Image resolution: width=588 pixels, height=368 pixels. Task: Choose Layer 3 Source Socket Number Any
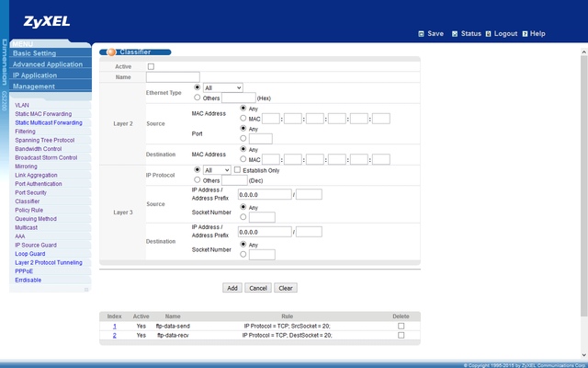pos(243,207)
